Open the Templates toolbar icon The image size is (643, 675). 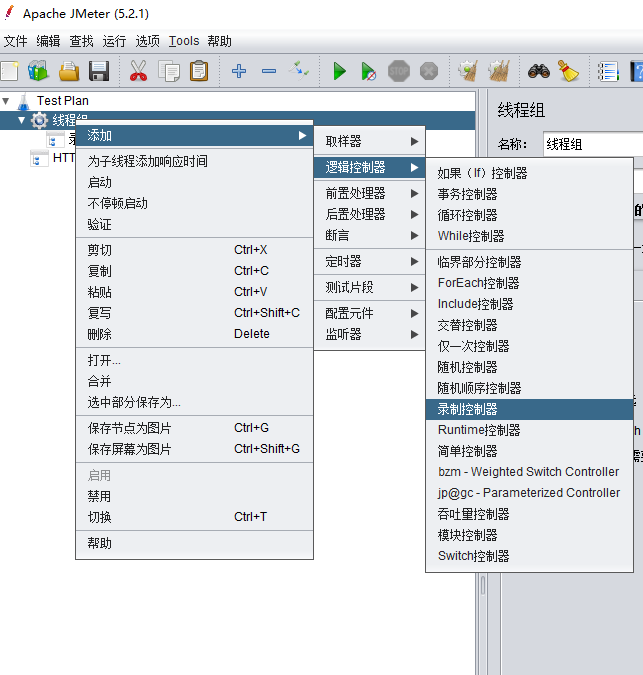38,71
